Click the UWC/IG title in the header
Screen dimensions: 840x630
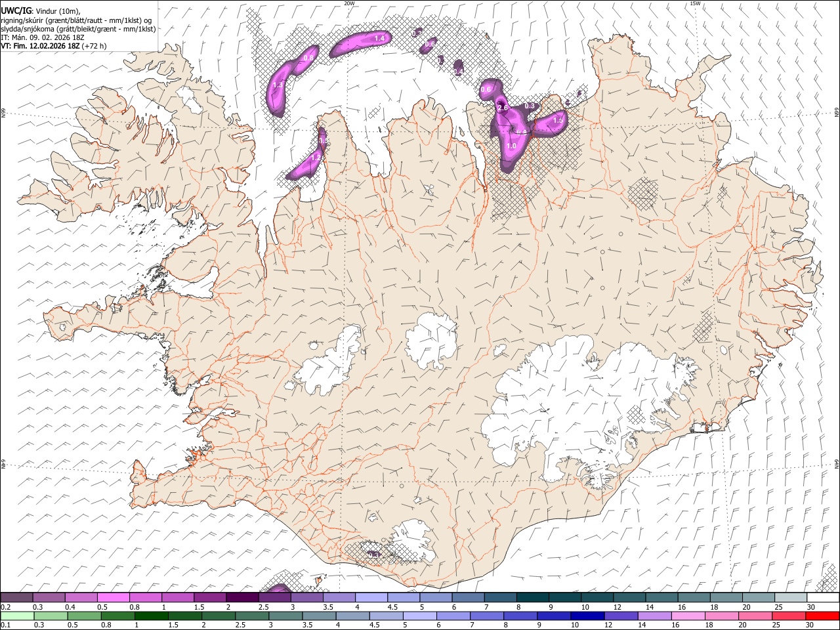coord(16,10)
